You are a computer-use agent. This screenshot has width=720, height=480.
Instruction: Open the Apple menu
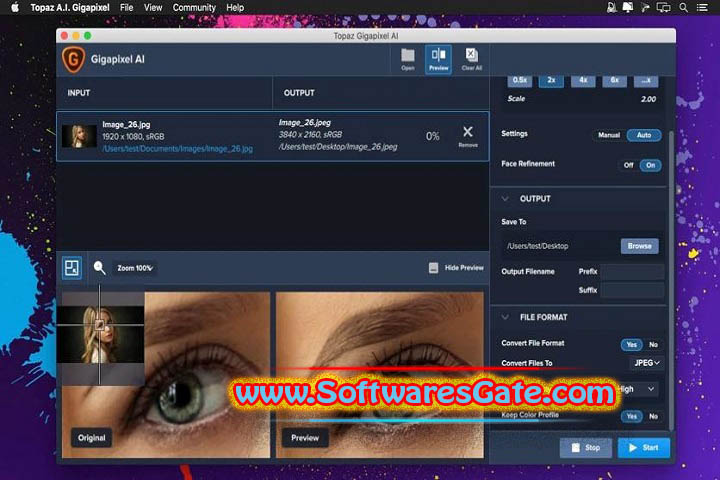click(14, 7)
